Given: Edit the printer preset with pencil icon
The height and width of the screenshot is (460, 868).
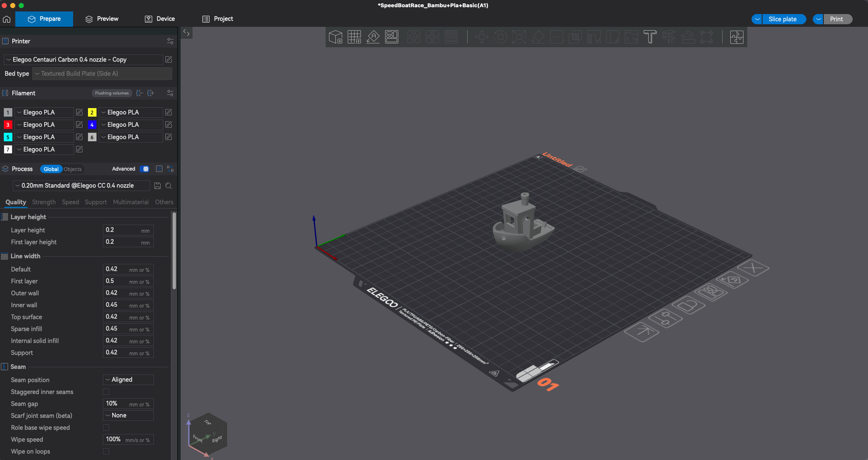Looking at the screenshot, I should tap(169, 60).
